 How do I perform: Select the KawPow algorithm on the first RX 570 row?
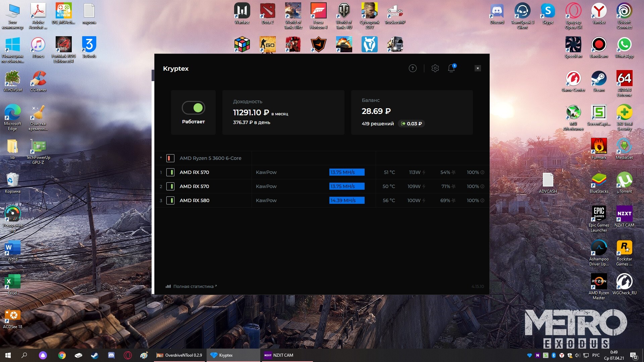266,172
